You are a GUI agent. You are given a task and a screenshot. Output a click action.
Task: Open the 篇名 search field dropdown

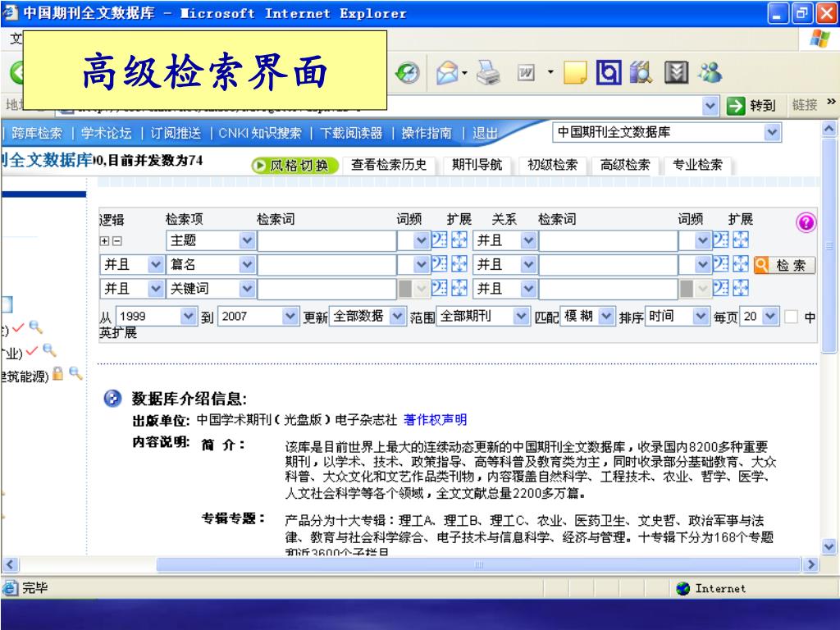247,265
